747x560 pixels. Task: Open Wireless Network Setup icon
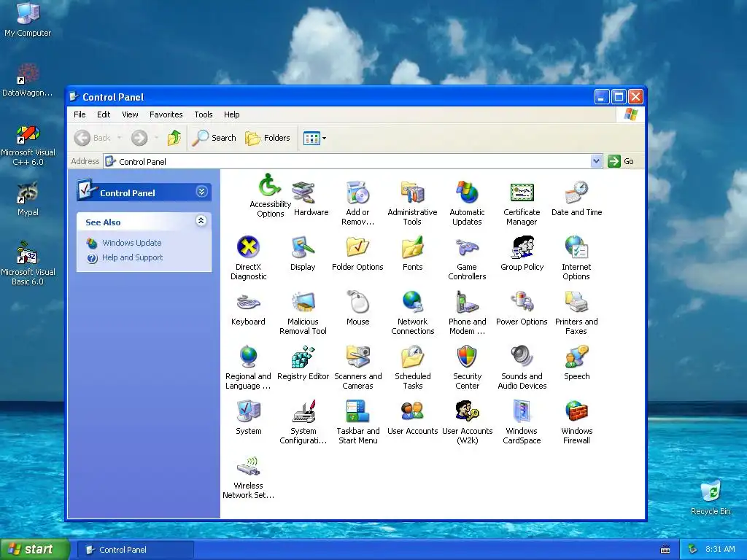248,477
